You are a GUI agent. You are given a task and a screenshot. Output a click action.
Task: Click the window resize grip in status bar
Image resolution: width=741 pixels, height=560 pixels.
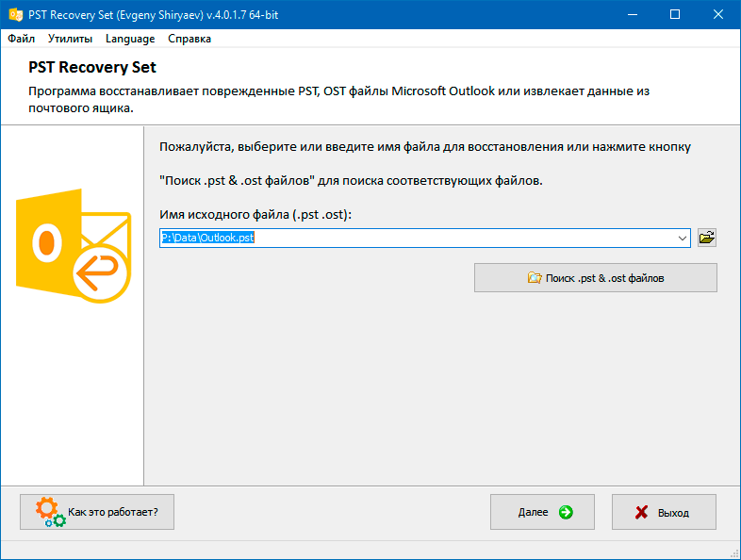(735, 554)
